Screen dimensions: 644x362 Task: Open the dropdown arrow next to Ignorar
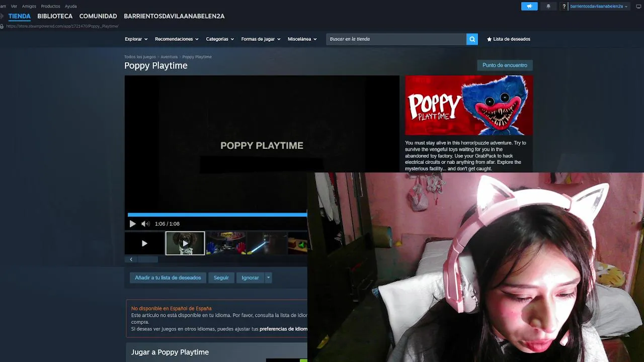(x=268, y=278)
